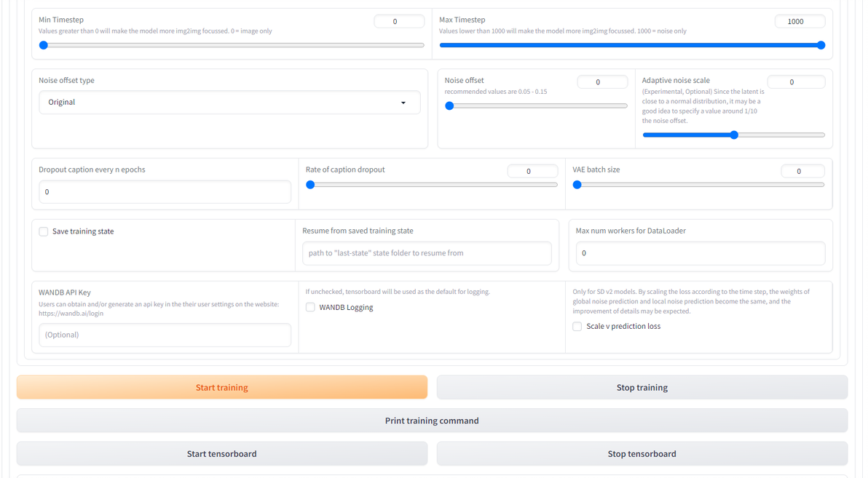Viewport: 868px width, 478px height.
Task: Toggle WANDB Logging checkbox
Action: tap(311, 307)
